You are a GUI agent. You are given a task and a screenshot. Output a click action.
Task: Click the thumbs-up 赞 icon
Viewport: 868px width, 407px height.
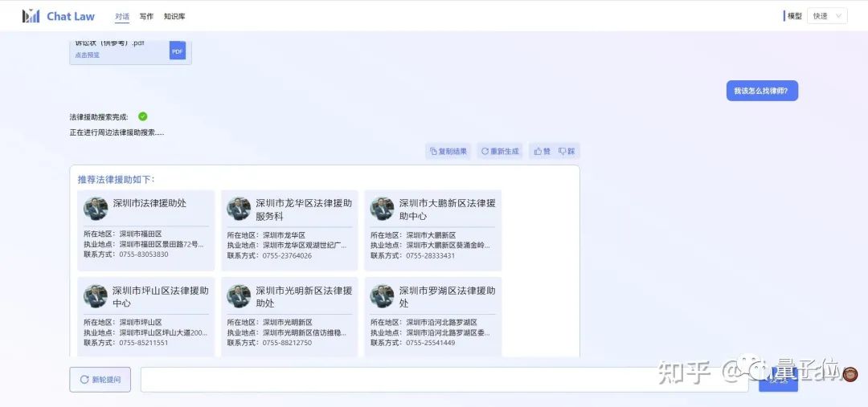[x=542, y=151]
